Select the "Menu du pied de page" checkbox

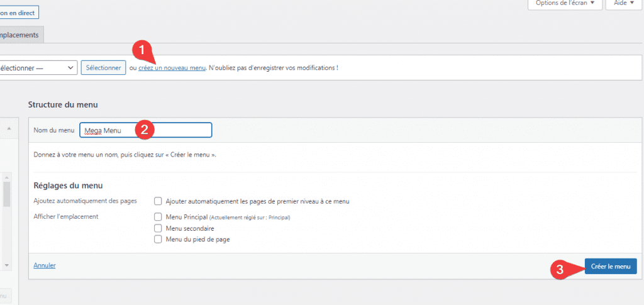point(158,240)
